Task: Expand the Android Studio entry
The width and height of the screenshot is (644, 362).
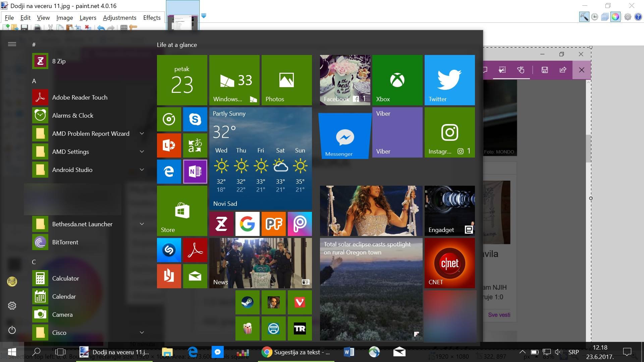Action: (142, 170)
